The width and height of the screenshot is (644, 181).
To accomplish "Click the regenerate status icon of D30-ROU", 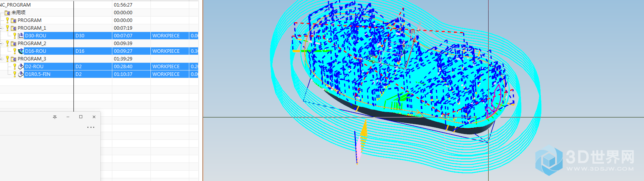I will point(15,35).
